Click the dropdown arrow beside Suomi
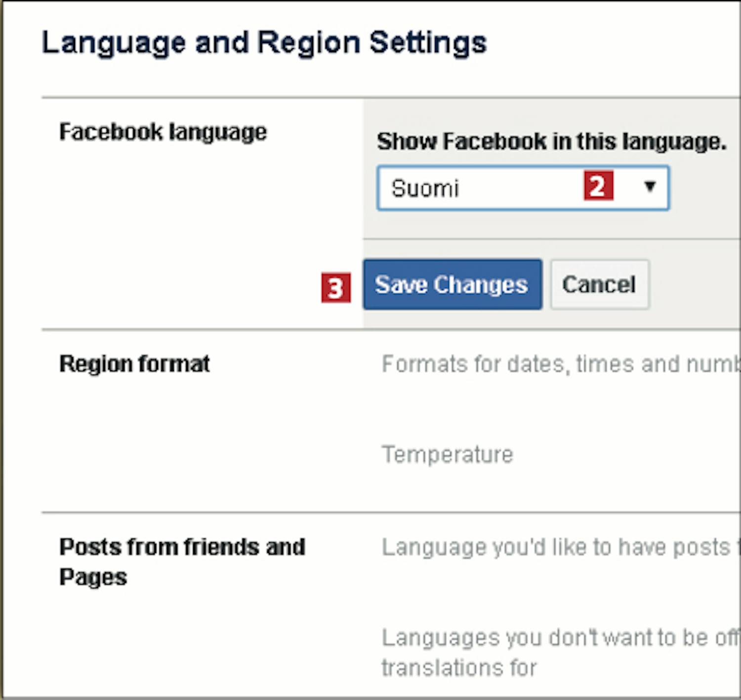Screen dimensions: 741x700 pos(650,187)
